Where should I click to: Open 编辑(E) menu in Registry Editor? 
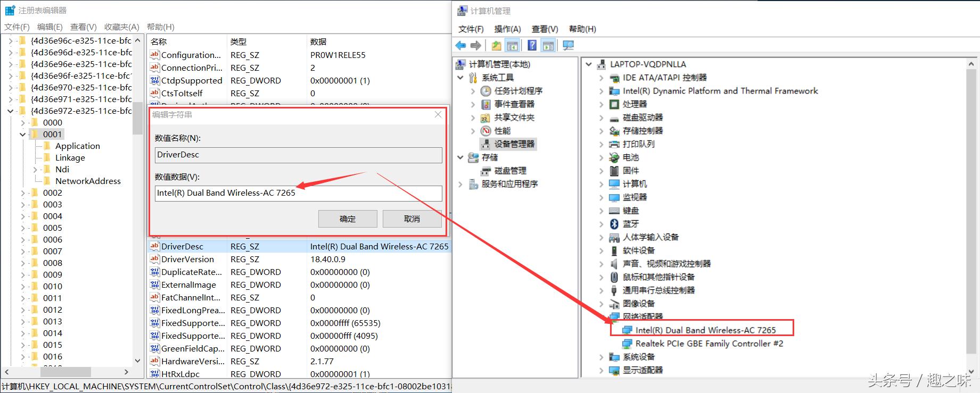(50, 27)
